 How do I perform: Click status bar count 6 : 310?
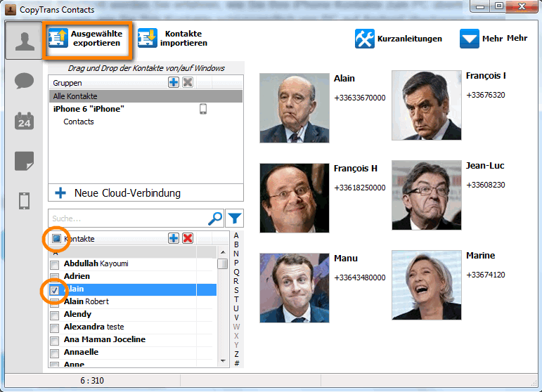tap(92, 380)
